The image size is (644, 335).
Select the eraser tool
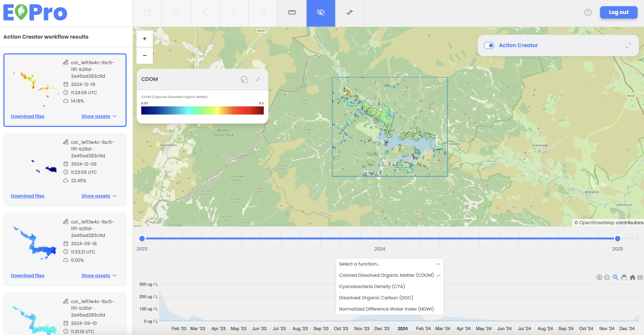[x=263, y=13]
